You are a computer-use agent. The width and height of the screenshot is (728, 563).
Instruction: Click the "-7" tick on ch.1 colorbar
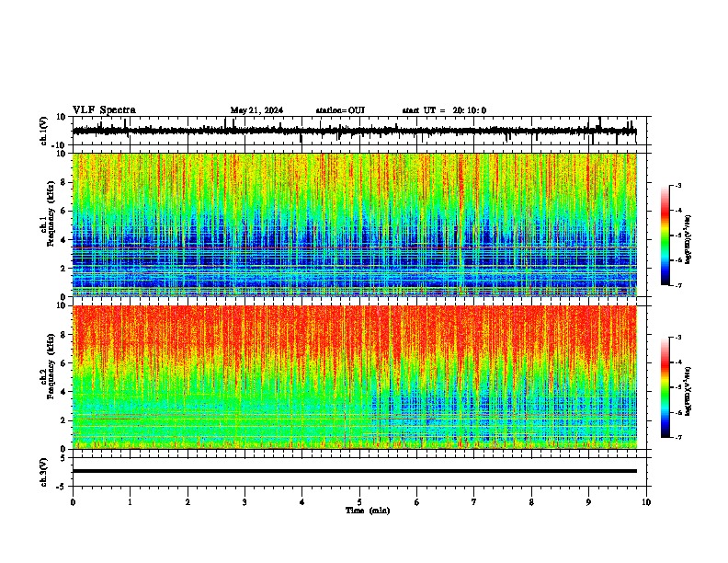(x=678, y=285)
